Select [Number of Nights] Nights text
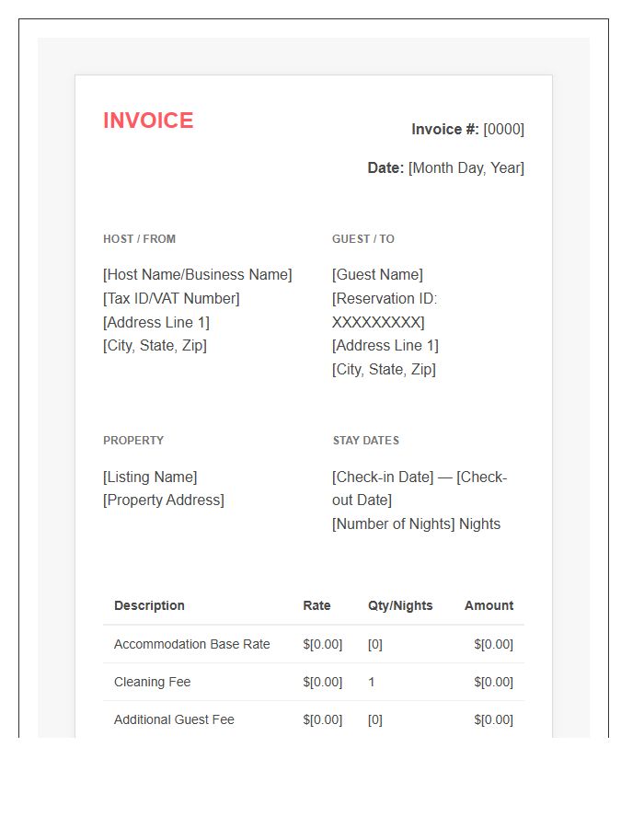The width and height of the screenshot is (644, 828). click(x=416, y=523)
